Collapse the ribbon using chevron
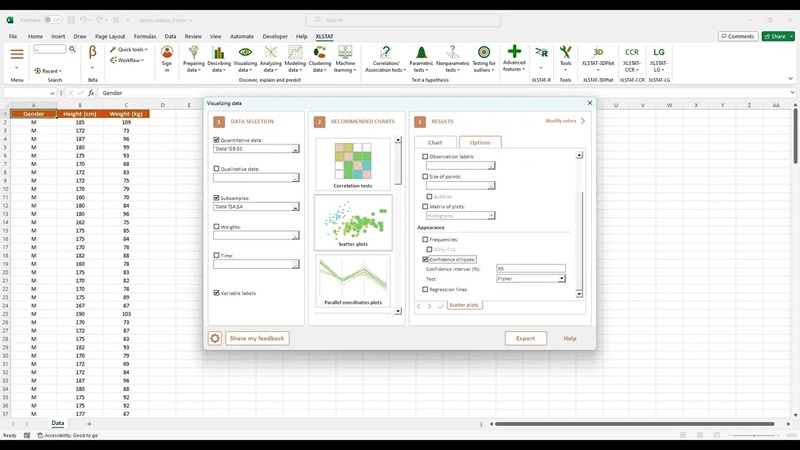This screenshot has height=450, width=800. pos(790,79)
